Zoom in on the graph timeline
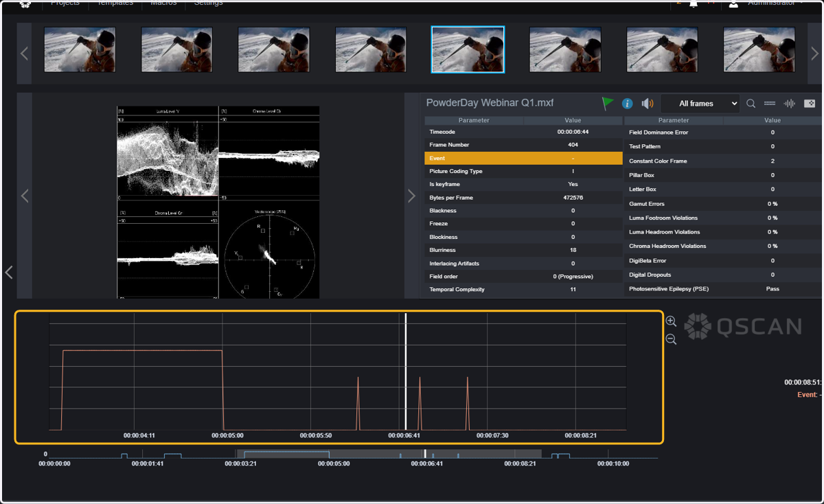 click(671, 321)
